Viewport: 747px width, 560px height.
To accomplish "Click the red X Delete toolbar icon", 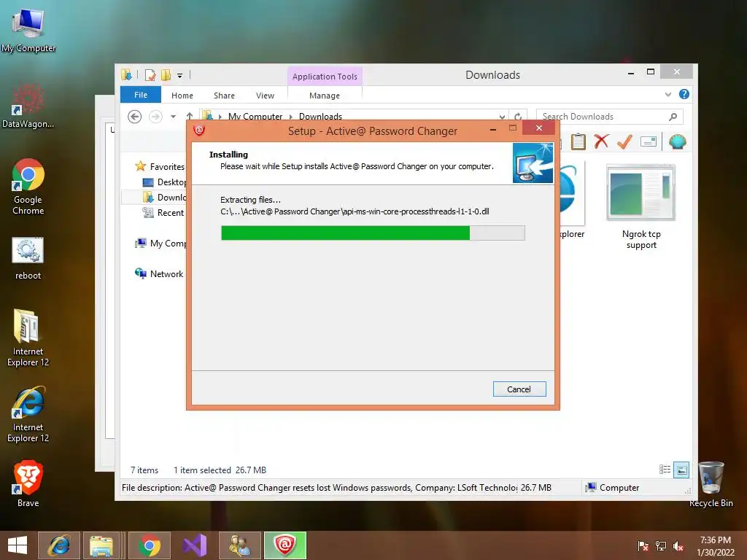I will pyautogui.click(x=601, y=141).
